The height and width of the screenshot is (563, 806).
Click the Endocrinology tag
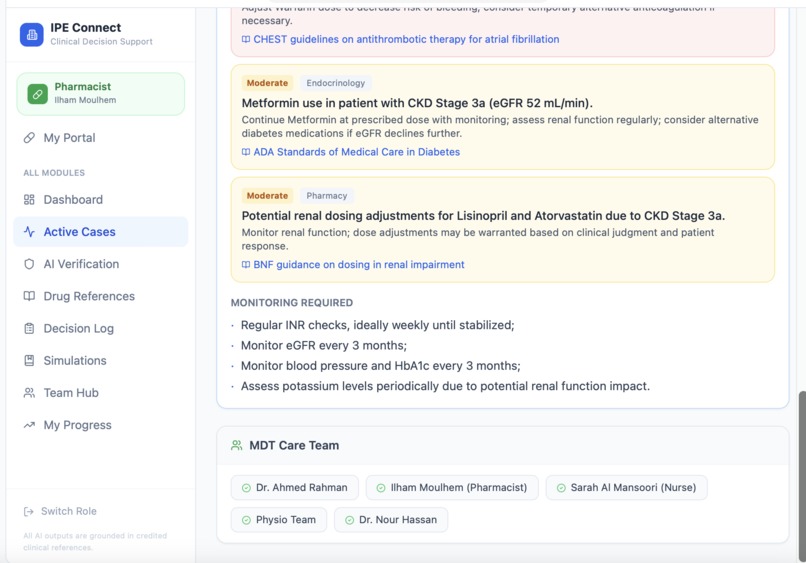[x=336, y=83]
